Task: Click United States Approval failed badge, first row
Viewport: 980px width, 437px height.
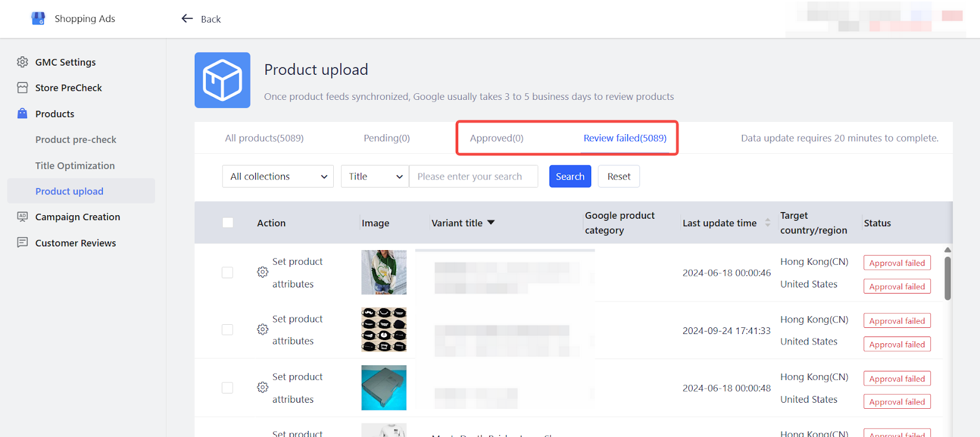Action: click(x=897, y=286)
